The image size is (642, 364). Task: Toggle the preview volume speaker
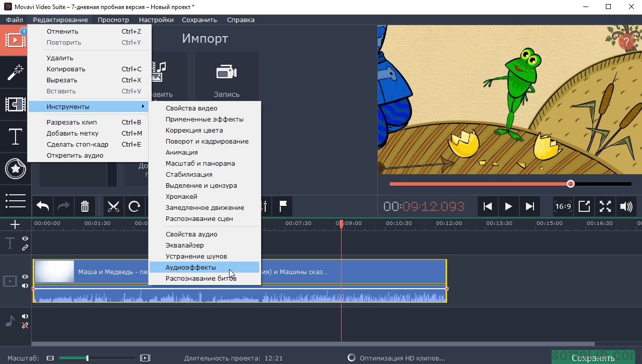pos(626,206)
